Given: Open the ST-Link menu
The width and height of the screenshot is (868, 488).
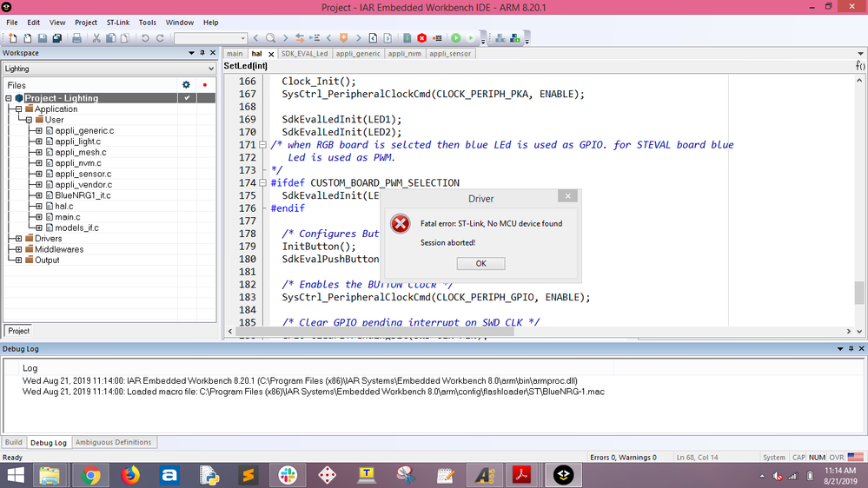Looking at the screenshot, I should [118, 23].
